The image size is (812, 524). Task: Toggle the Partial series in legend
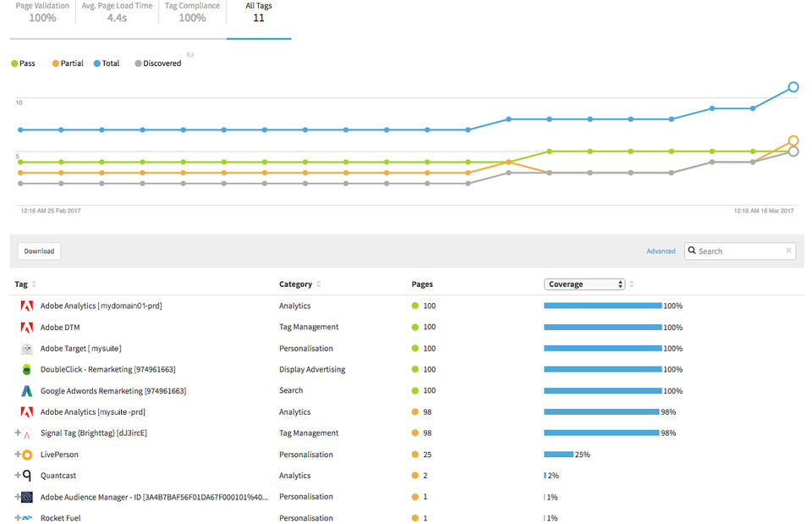pyautogui.click(x=68, y=63)
